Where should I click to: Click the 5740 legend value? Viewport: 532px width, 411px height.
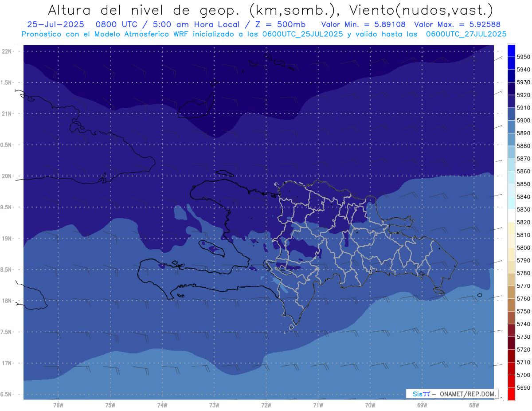(523, 324)
